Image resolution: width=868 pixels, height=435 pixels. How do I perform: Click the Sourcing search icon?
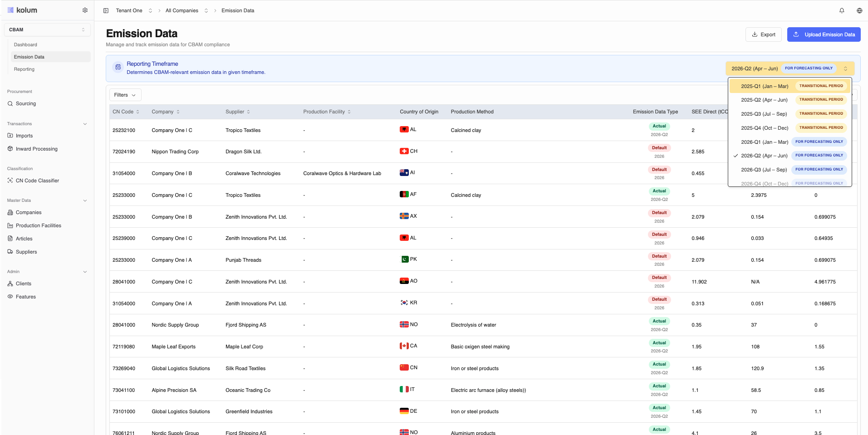tap(10, 103)
